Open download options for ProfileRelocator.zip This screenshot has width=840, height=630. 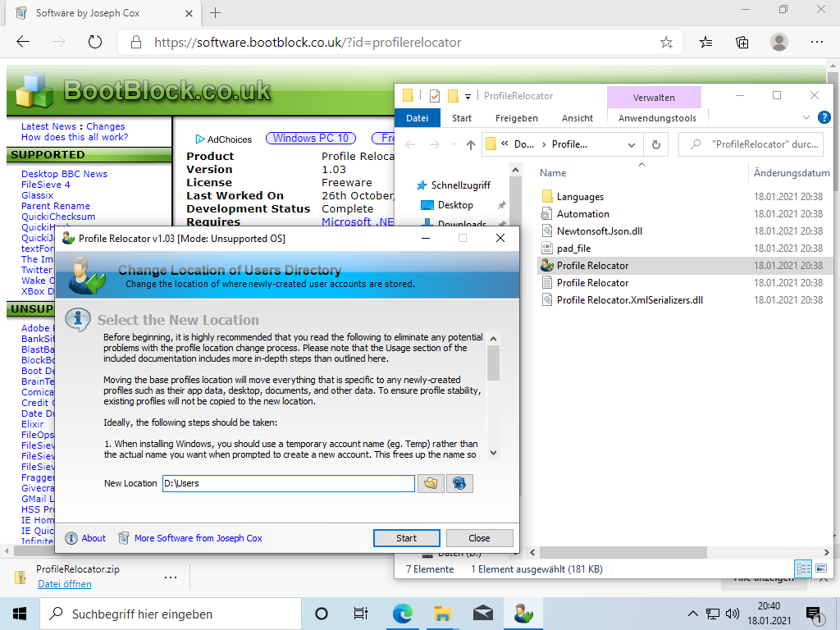(x=171, y=577)
